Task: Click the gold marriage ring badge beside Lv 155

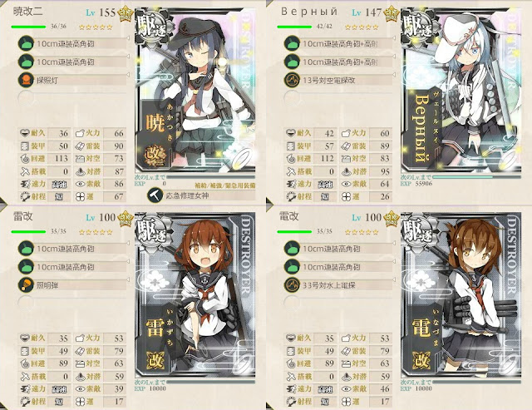Action: pyautogui.click(x=125, y=13)
